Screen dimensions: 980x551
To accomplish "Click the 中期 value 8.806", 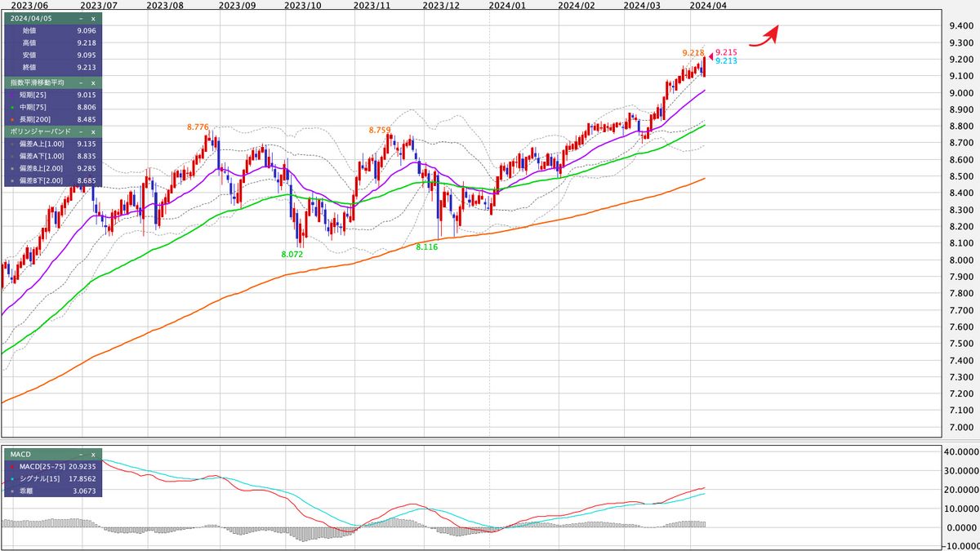I will click(87, 108).
